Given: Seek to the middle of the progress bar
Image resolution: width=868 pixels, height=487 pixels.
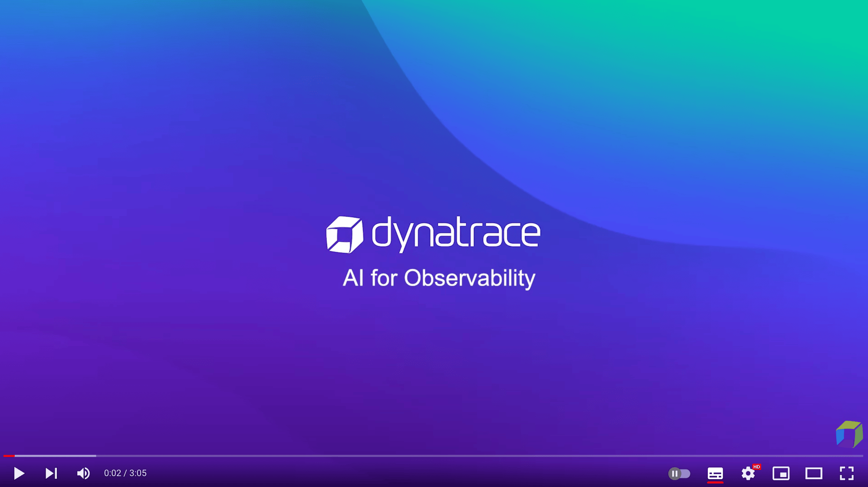Looking at the screenshot, I should [433, 456].
